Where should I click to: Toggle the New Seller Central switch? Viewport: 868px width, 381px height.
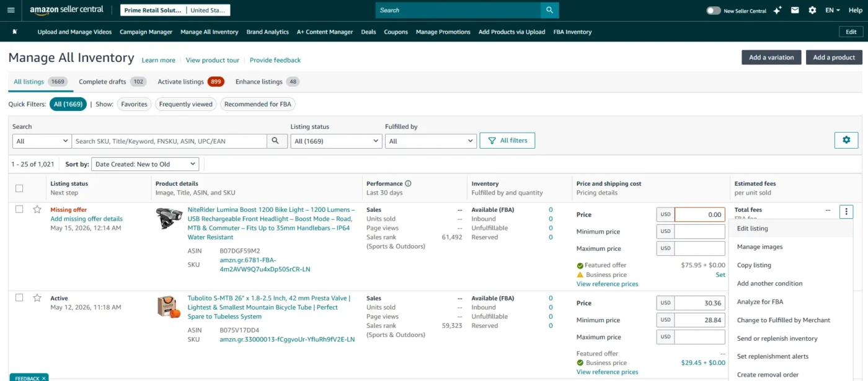pos(714,11)
